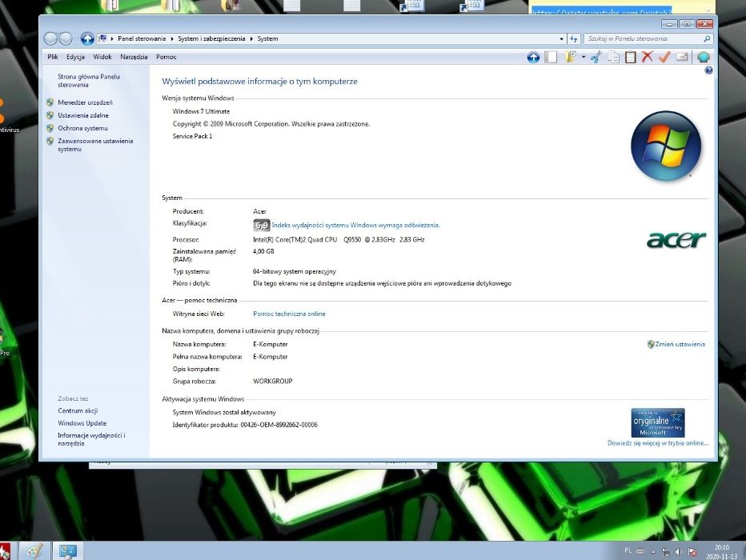Click the Refresh address bar button
Viewport: 746px width, 560px height.
coord(574,39)
